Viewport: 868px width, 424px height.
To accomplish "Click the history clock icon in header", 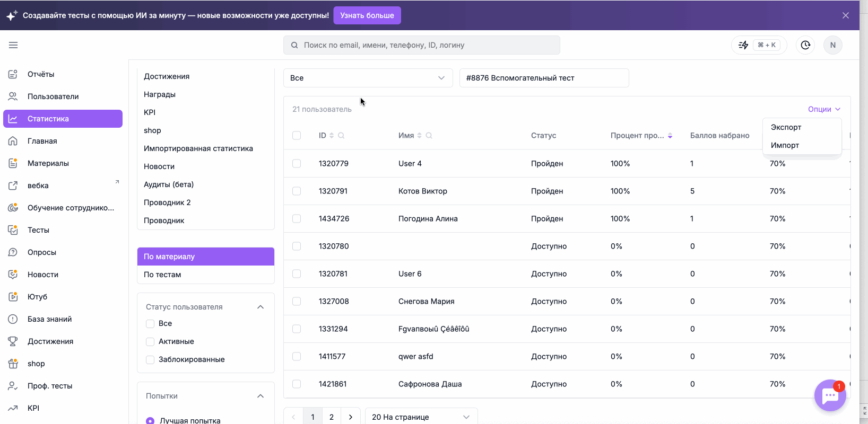I will click(805, 45).
